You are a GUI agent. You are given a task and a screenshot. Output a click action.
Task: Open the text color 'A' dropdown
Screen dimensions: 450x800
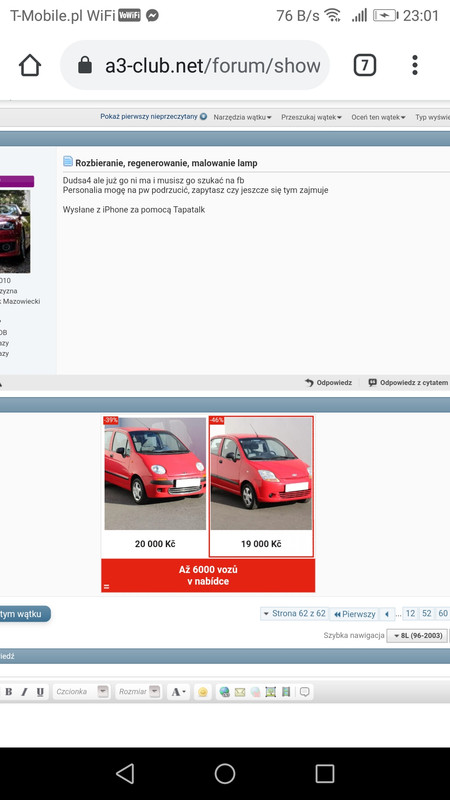178,692
